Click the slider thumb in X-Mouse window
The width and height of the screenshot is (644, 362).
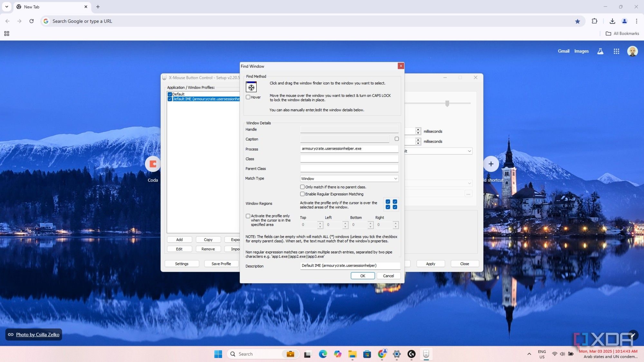(447, 103)
